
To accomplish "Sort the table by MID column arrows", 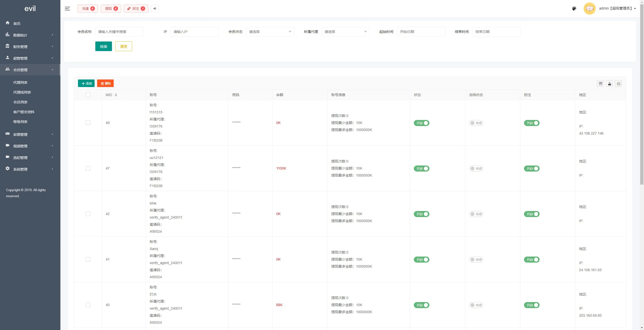I will (x=116, y=95).
